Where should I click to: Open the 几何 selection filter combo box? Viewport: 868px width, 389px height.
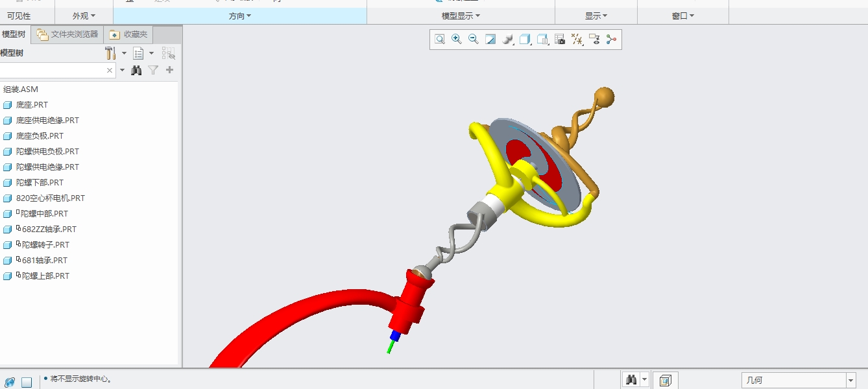pyautogui.click(x=799, y=380)
